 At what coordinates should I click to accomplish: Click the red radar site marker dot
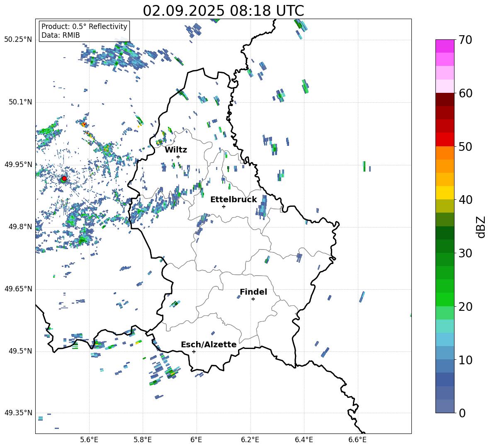pyautogui.click(x=64, y=179)
